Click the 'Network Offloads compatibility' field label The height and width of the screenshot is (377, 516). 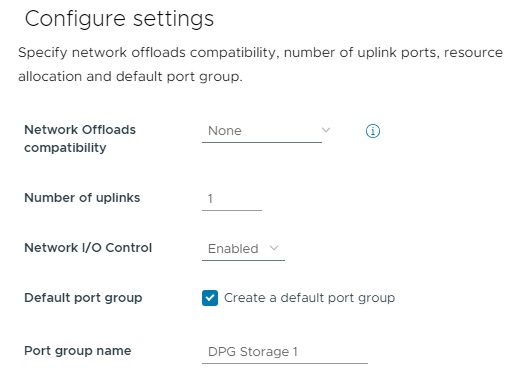[x=80, y=139]
